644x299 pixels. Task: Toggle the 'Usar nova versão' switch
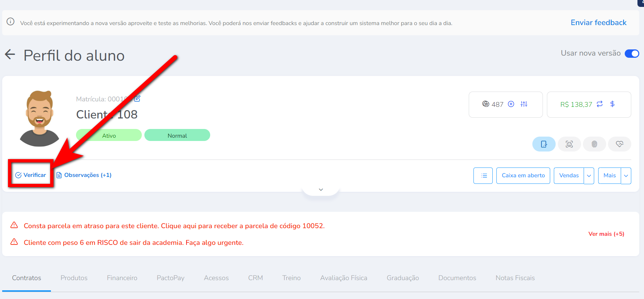tap(632, 53)
